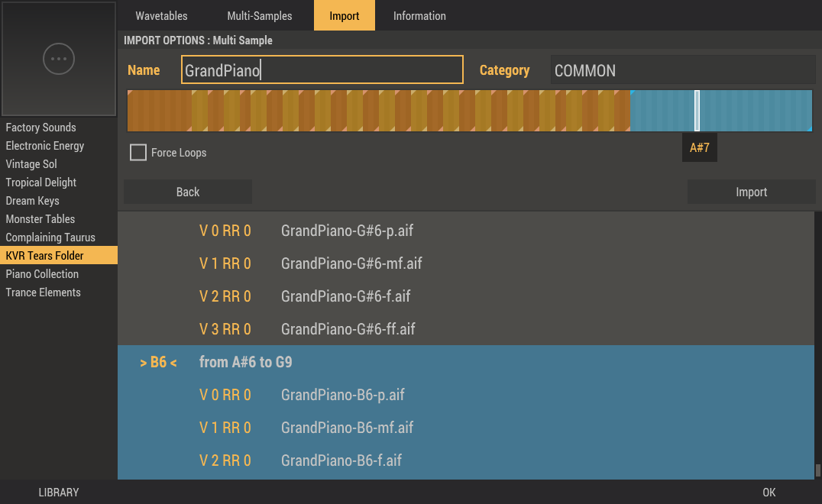Choose the Trance Elements library entry
822x504 pixels.
point(44,292)
